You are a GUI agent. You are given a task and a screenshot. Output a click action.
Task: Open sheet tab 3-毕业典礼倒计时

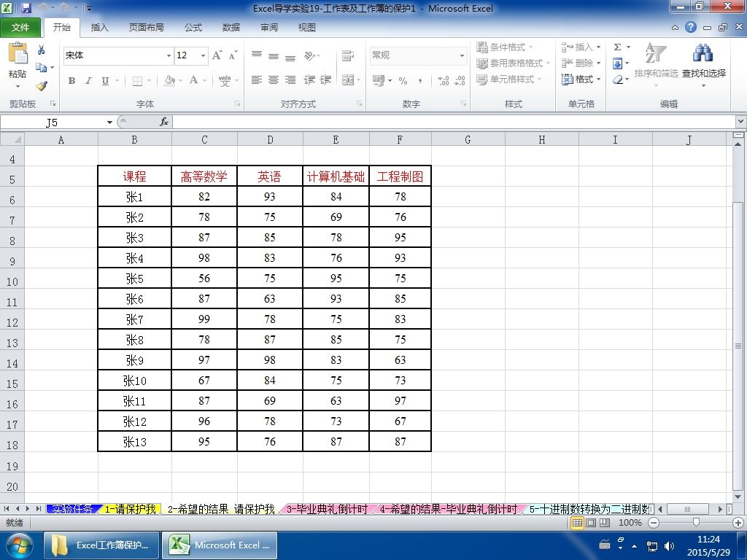(327, 509)
